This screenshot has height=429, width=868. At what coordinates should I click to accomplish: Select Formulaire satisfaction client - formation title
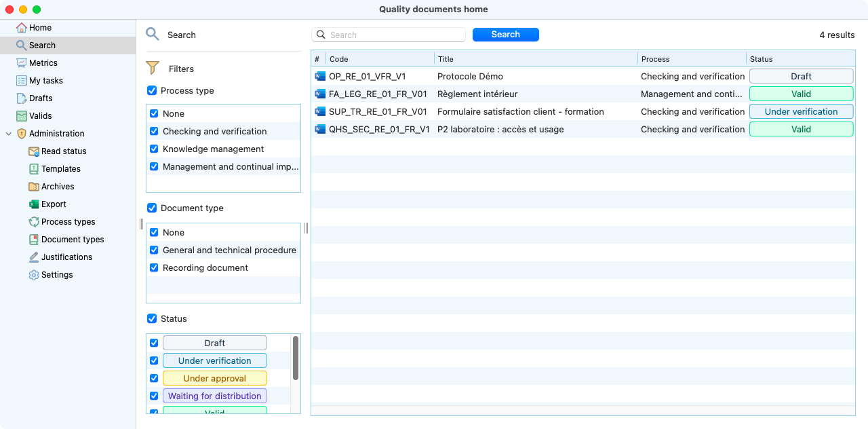coord(536,112)
